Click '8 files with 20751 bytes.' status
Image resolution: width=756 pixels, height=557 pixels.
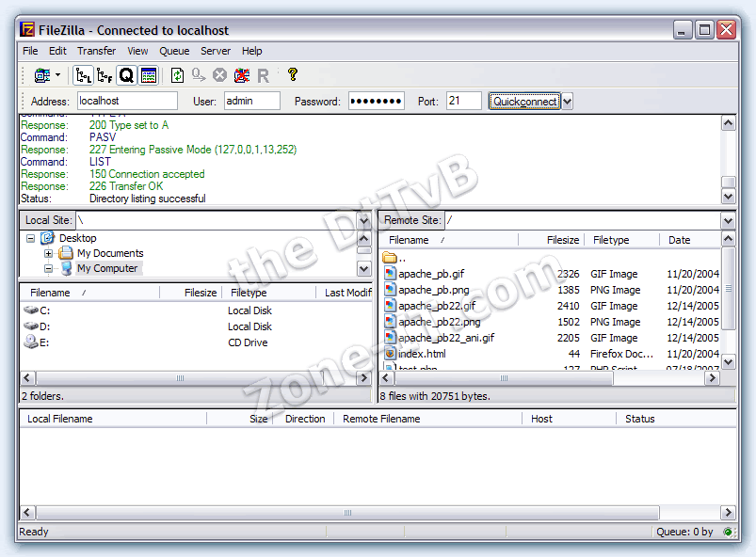[435, 396]
